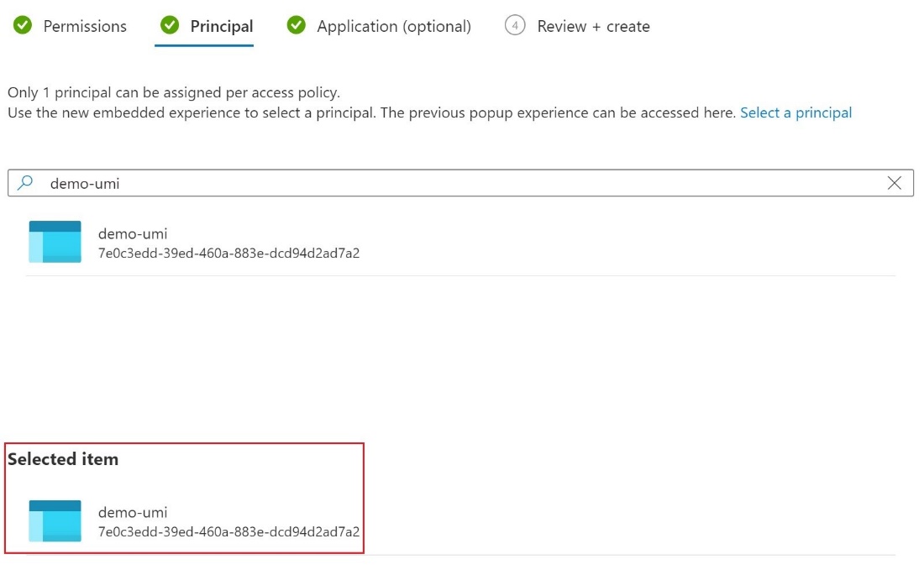Open the Select a principal popup link
The image size is (924, 570).
tap(796, 112)
